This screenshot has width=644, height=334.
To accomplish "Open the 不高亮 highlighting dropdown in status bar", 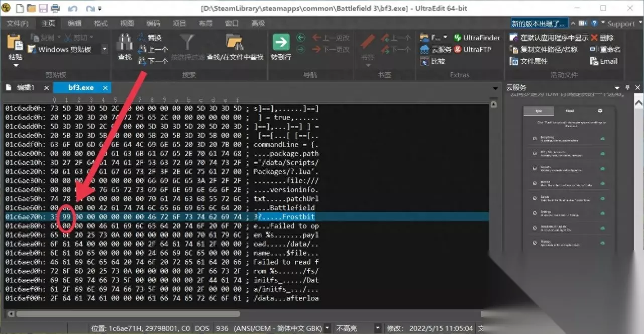I will click(x=378, y=328).
